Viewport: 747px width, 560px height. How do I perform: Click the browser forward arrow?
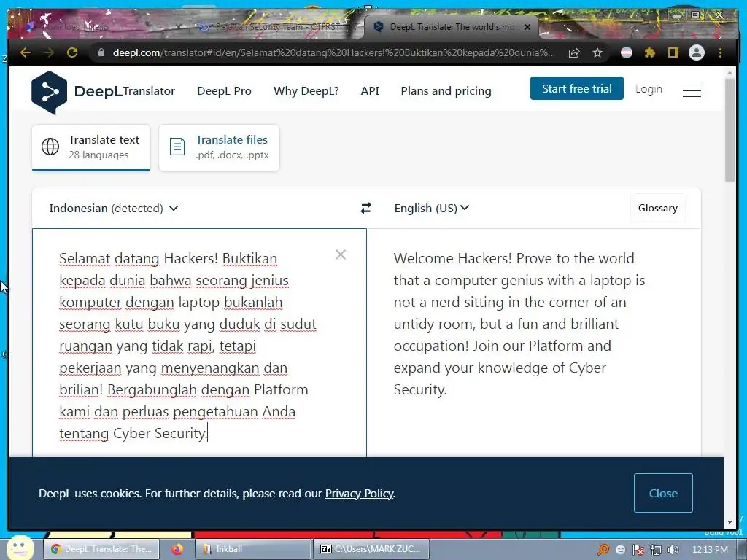[49, 52]
